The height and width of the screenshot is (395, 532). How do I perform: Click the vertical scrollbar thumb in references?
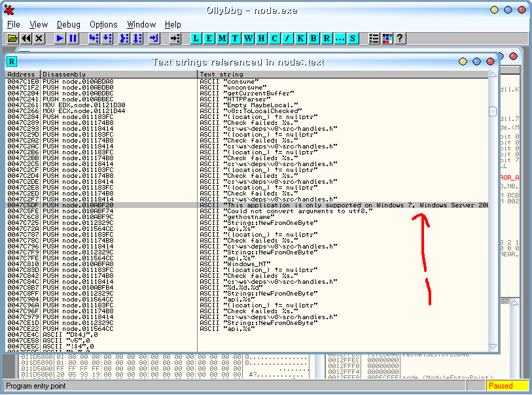[x=493, y=111]
